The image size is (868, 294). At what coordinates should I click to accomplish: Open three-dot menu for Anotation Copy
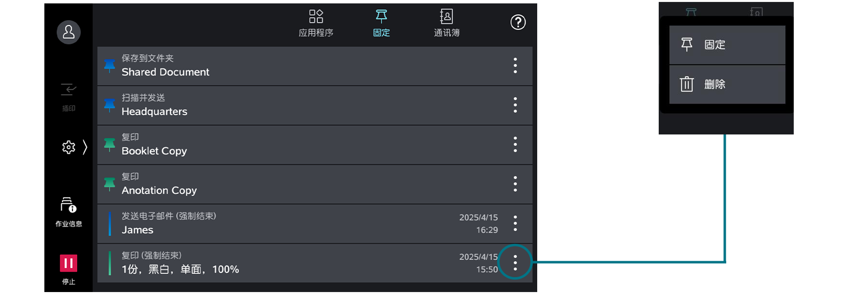tap(515, 184)
